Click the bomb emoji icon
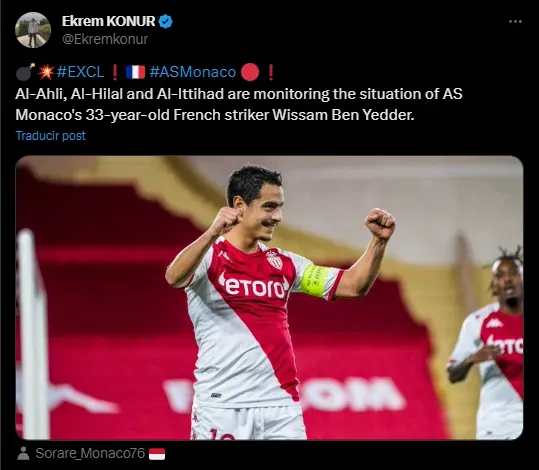The width and height of the screenshot is (539, 470). pyautogui.click(x=25, y=72)
